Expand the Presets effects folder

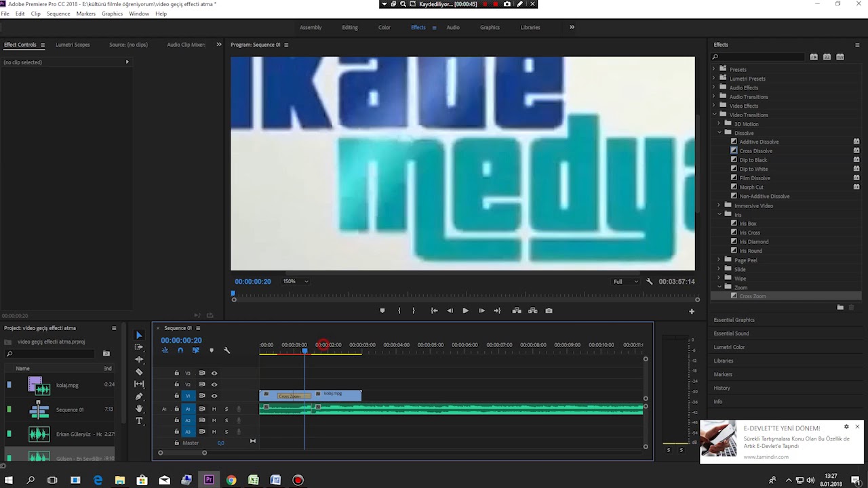tap(713, 69)
